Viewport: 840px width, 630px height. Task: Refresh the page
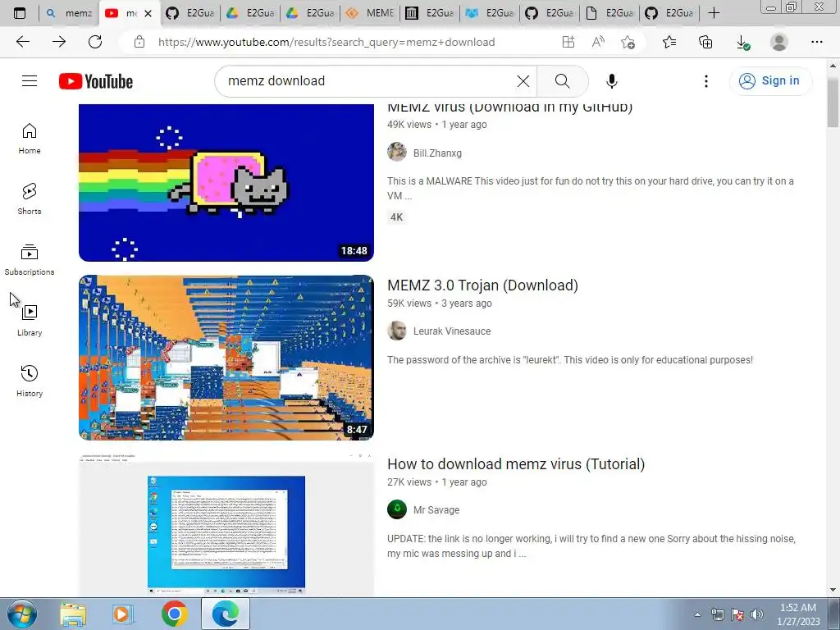(x=95, y=42)
